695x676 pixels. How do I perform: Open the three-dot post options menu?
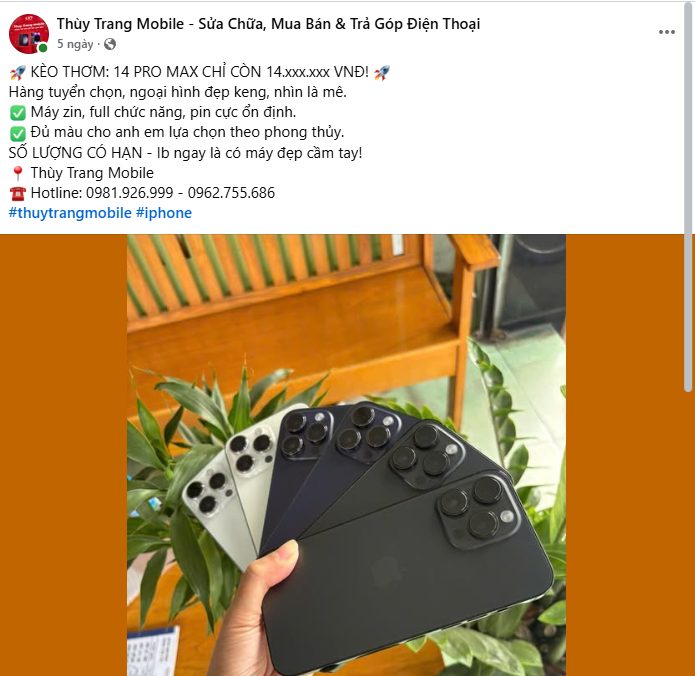pos(667,32)
